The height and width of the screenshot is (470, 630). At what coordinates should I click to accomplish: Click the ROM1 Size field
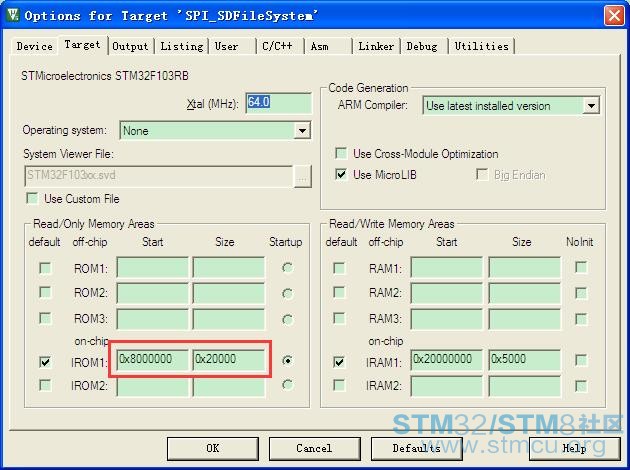229,268
